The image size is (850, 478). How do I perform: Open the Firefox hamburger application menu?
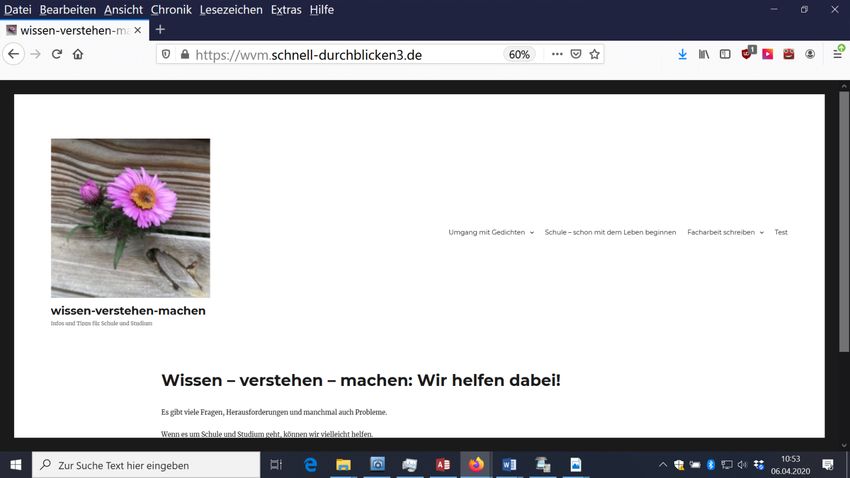[x=837, y=54]
